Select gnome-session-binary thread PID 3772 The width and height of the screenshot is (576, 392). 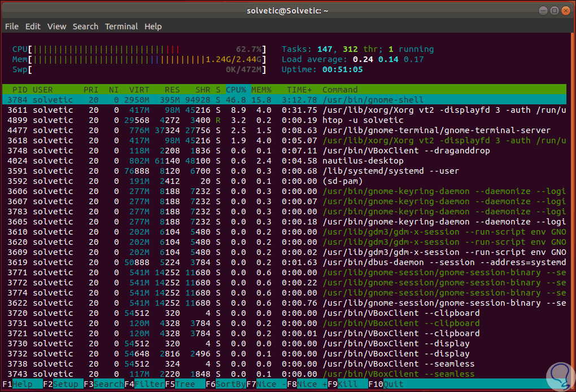point(284,283)
